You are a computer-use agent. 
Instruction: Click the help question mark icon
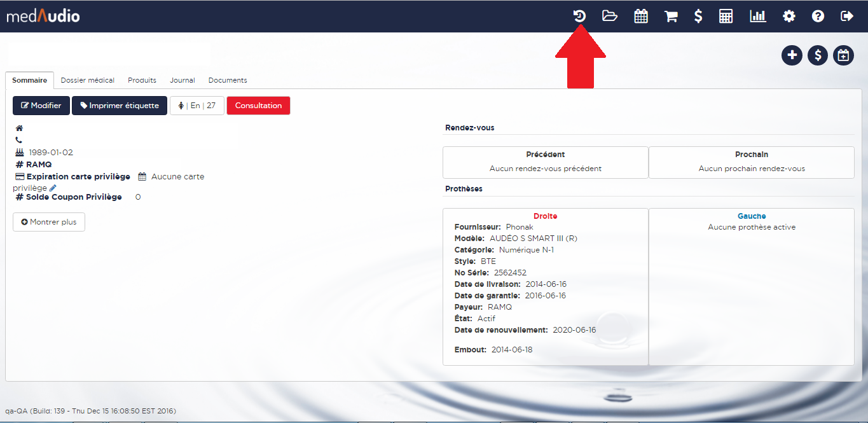[818, 17]
